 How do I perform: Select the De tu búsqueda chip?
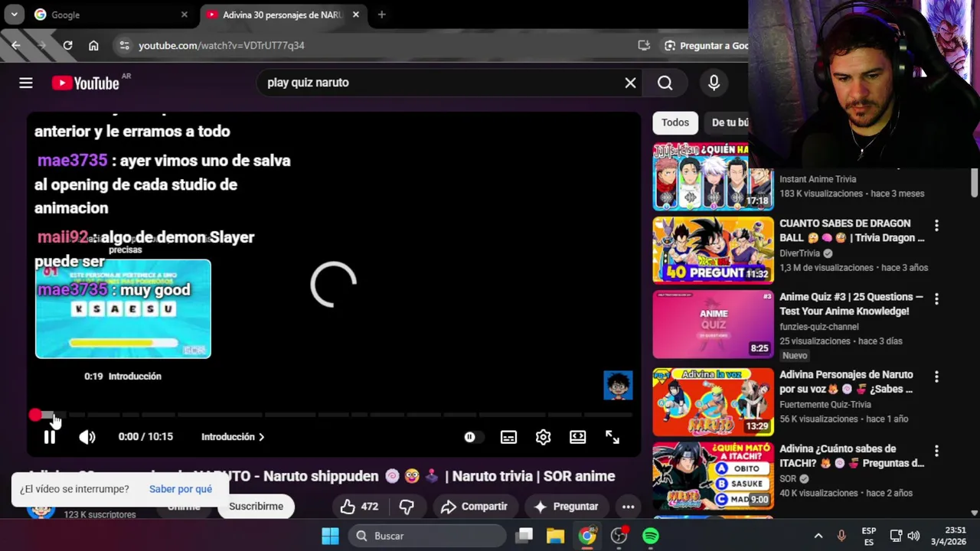pyautogui.click(x=728, y=122)
